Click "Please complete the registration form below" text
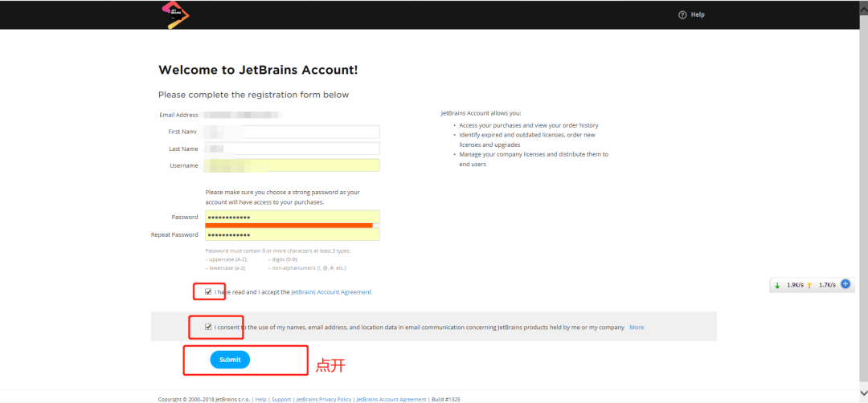This screenshot has width=868, height=403. [253, 95]
